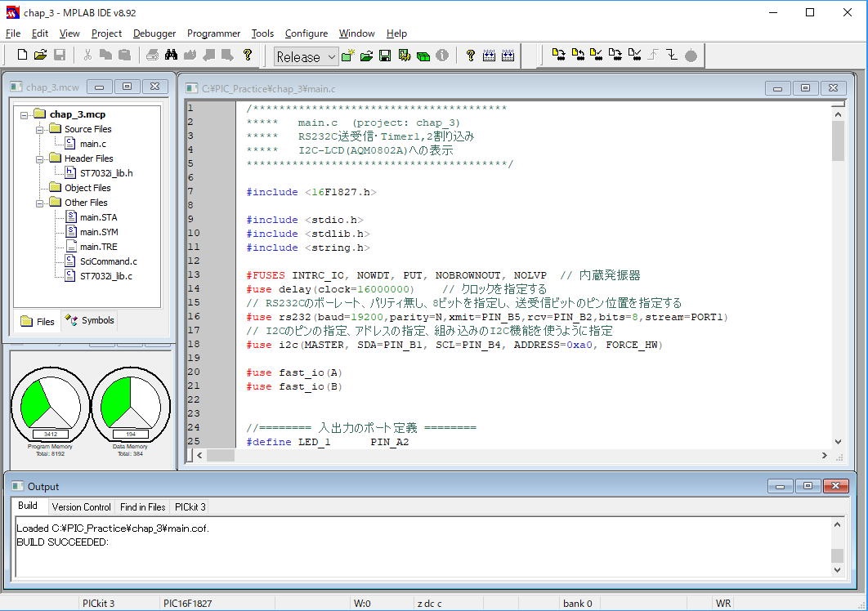Screen dimensions: 868x611
Task: Switch to the Find in Files tab
Action: point(142,506)
